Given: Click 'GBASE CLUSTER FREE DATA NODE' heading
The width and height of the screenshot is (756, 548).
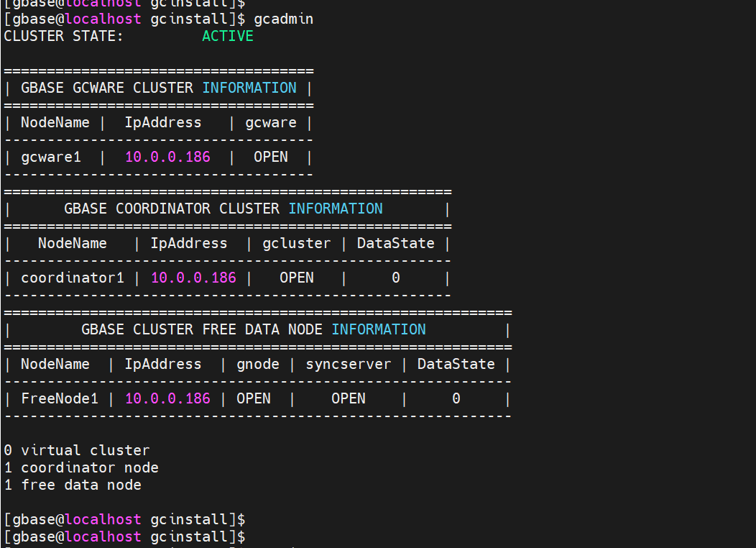Looking at the screenshot, I should tap(202, 329).
